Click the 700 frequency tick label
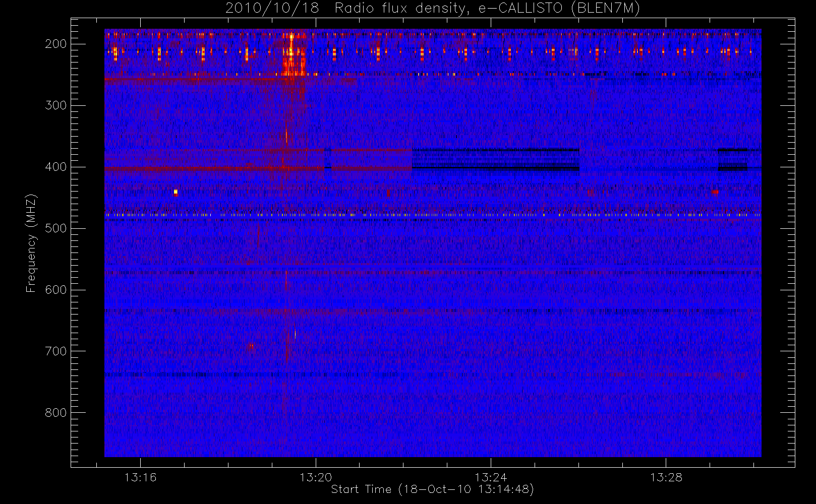This screenshot has width=816, height=504. click(56, 351)
